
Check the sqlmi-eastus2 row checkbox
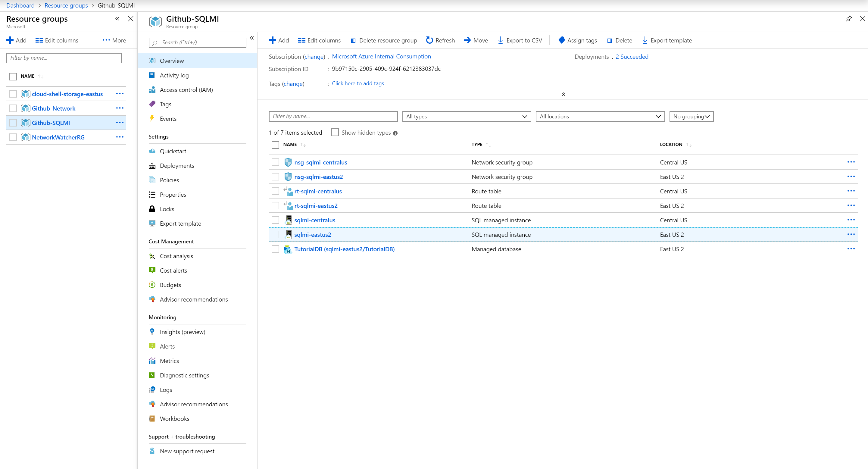275,234
